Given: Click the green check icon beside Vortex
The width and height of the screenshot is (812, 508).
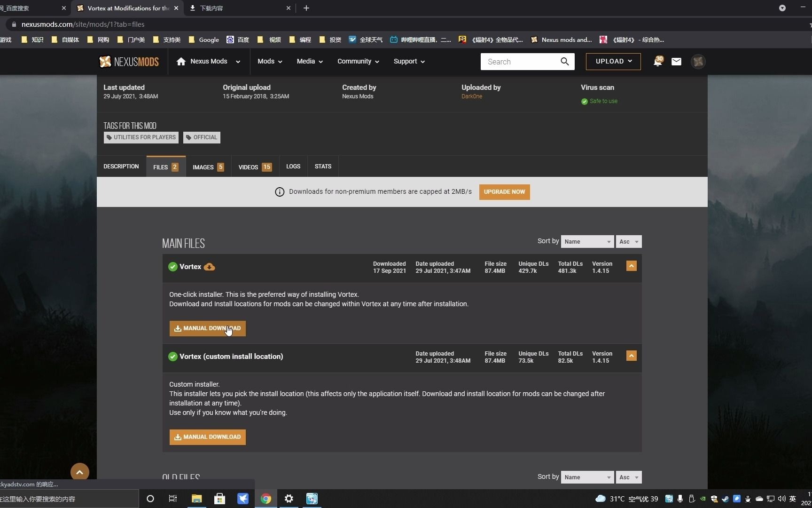Looking at the screenshot, I should point(172,267).
